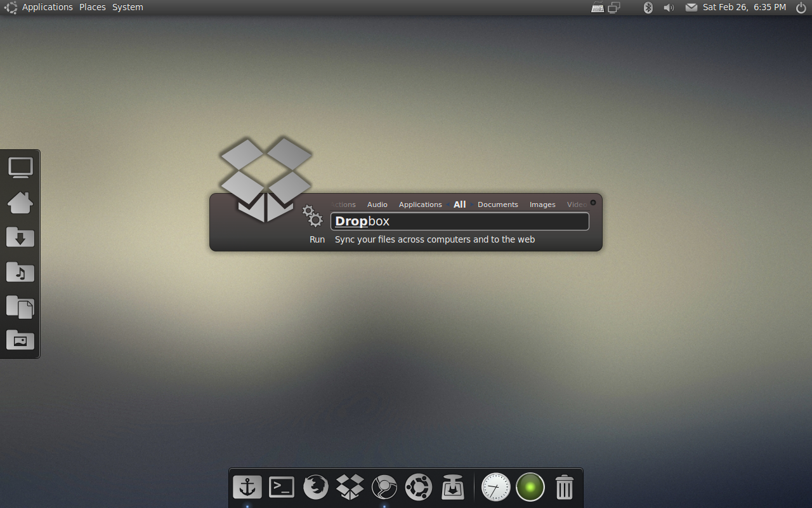Screen dimensions: 812x508
Task: Click the analog clock docklet
Action: pos(495,487)
